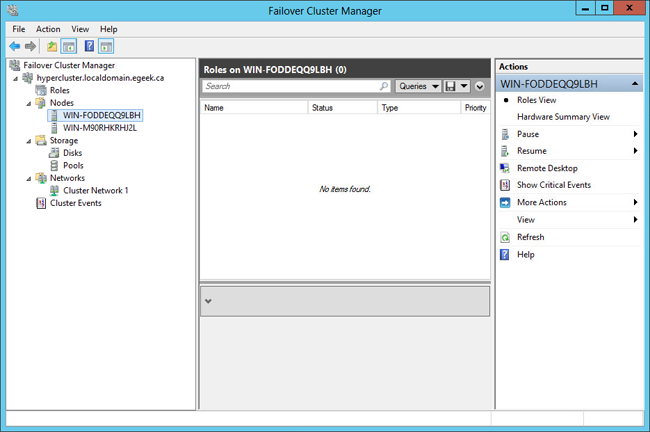Screen dimensions: 650x432
Task: Click the hypercluster cluster icon in tree
Action: click(x=28, y=78)
